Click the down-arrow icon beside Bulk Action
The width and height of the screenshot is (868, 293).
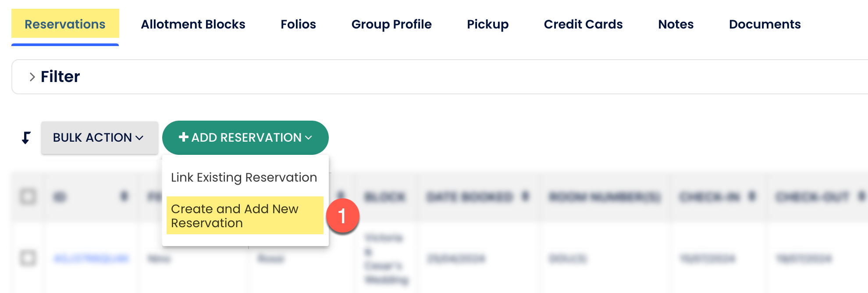(26, 138)
